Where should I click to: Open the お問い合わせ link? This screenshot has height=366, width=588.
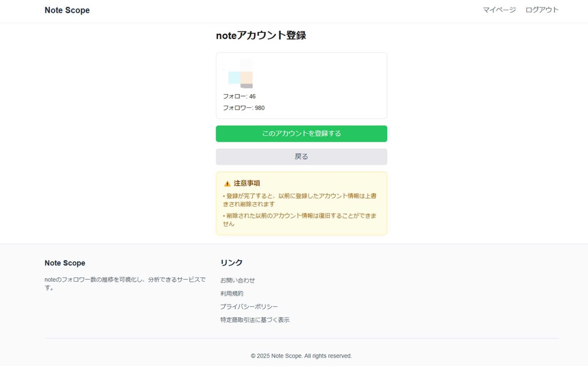[x=238, y=280]
